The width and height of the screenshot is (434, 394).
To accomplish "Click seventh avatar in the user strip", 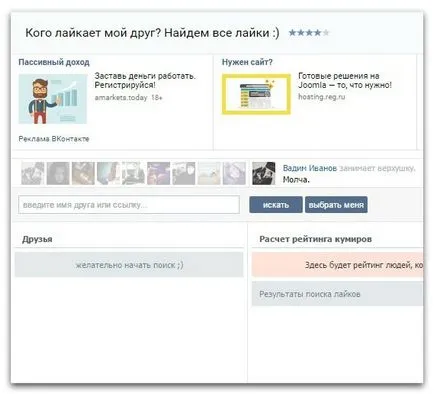I will [184, 173].
